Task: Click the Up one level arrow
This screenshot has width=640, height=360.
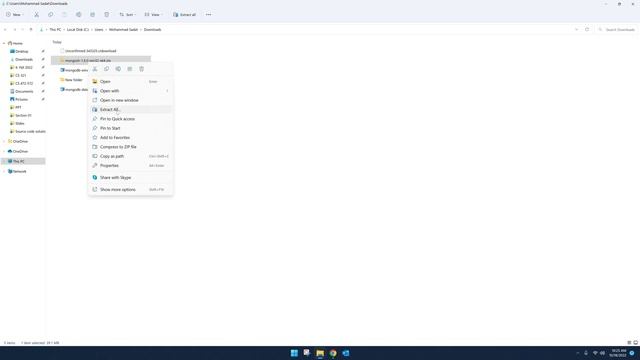Action: [x=31, y=30]
